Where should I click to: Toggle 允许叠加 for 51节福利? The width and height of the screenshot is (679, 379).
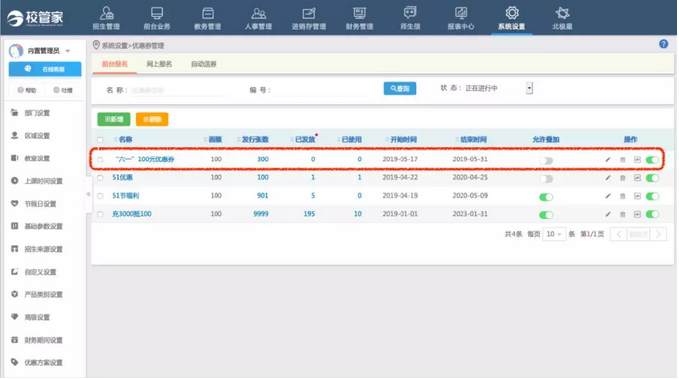[x=546, y=197]
